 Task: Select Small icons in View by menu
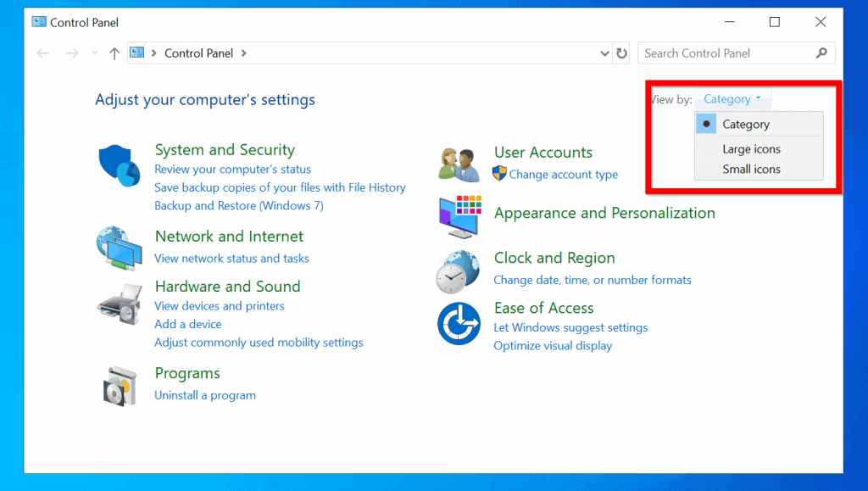tap(759, 169)
